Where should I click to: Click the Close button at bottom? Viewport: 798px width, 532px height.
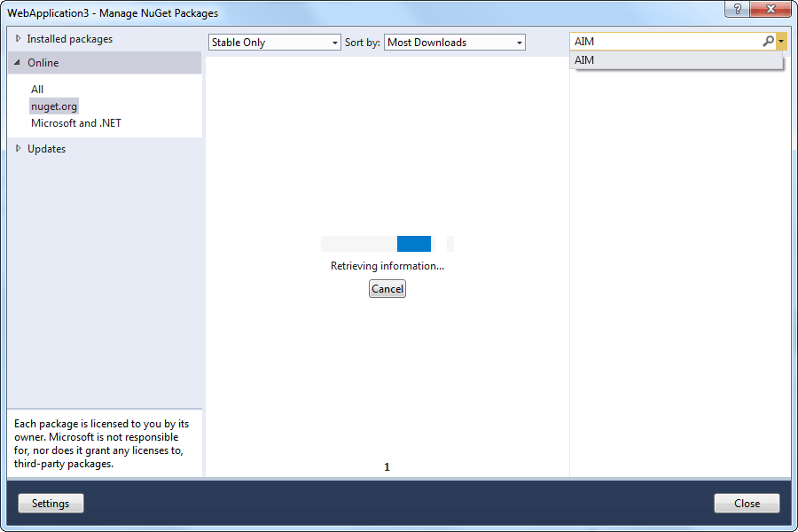click(747, 504)
